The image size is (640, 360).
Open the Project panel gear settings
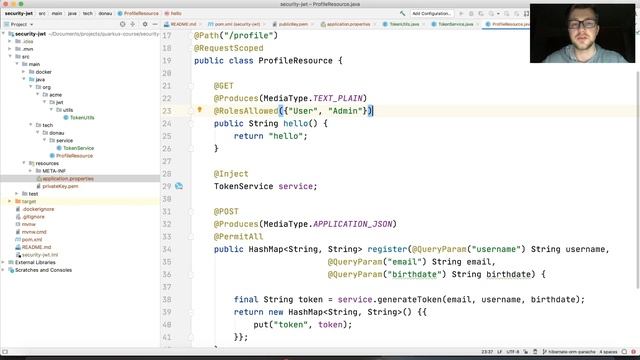tap(145, 24)
